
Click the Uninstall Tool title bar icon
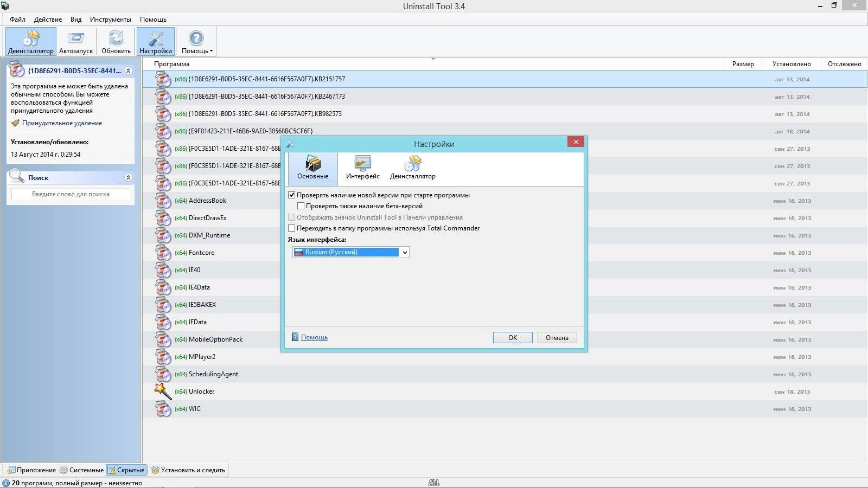[x=5, y=6]
